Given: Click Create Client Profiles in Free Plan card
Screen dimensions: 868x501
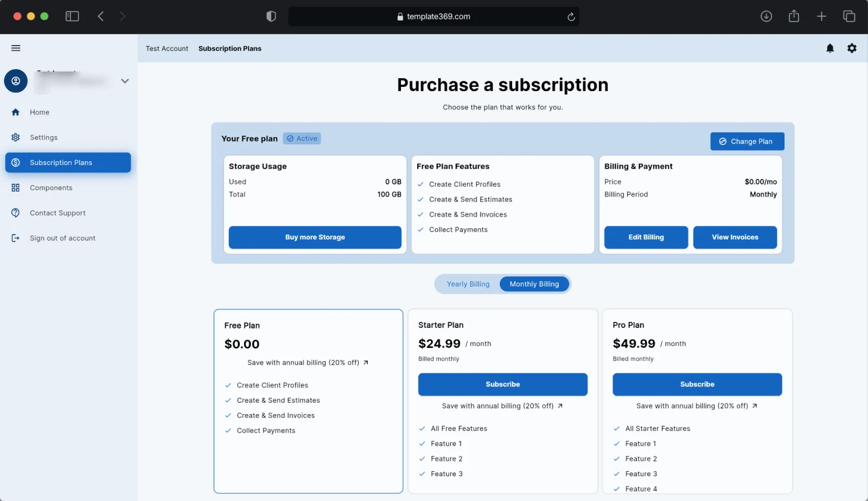Looking at the screenshot, I should tap(272, 385).
